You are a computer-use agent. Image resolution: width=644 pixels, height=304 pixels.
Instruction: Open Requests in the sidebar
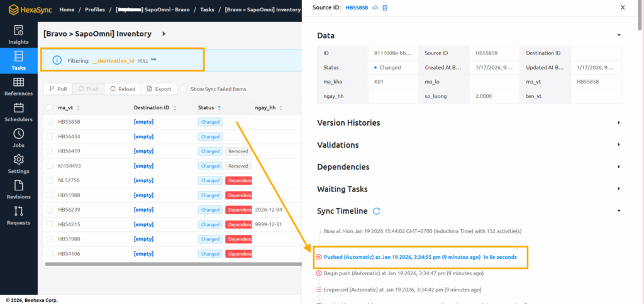18,215
